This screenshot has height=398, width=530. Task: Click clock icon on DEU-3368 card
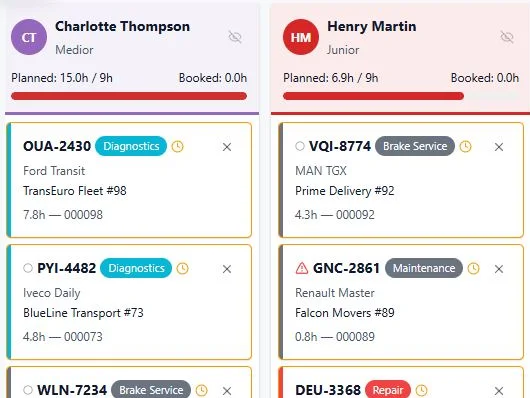click(x=421, y=390)
